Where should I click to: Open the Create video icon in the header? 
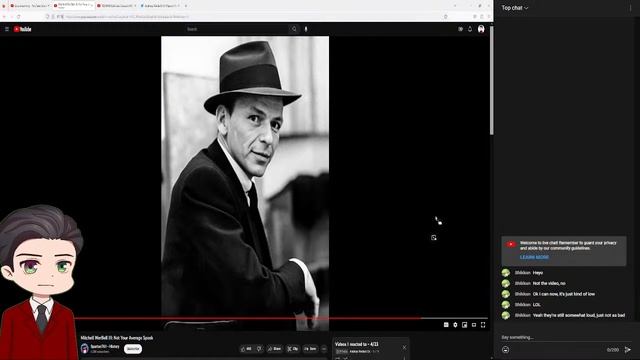point(460,29)
